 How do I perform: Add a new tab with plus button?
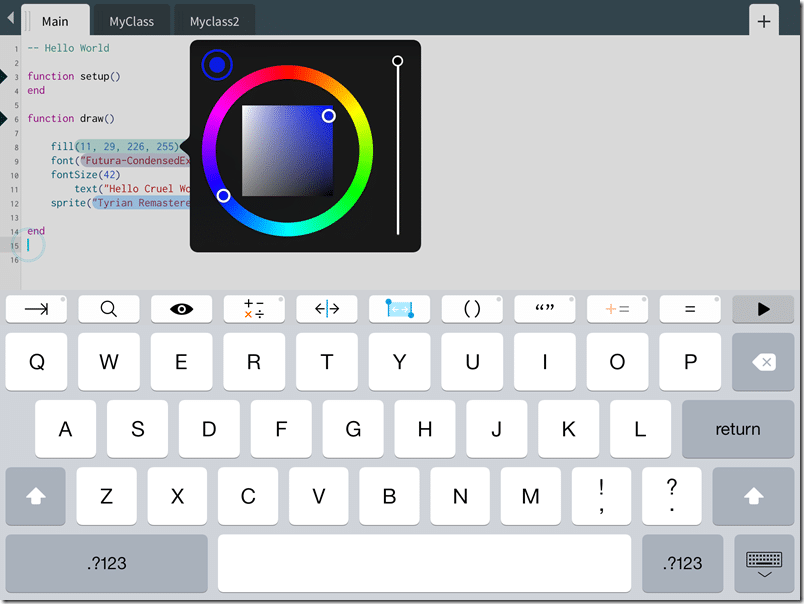(x=764, y=21)
